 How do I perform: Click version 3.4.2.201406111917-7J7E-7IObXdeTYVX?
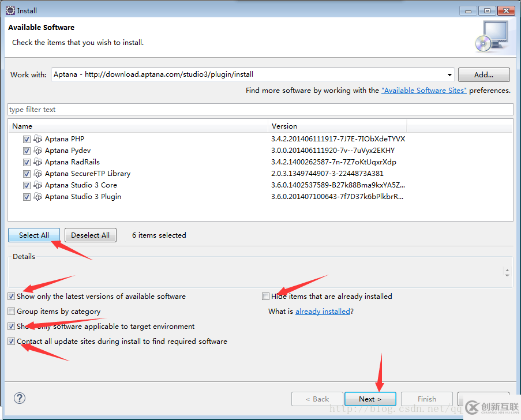(338, 139)
